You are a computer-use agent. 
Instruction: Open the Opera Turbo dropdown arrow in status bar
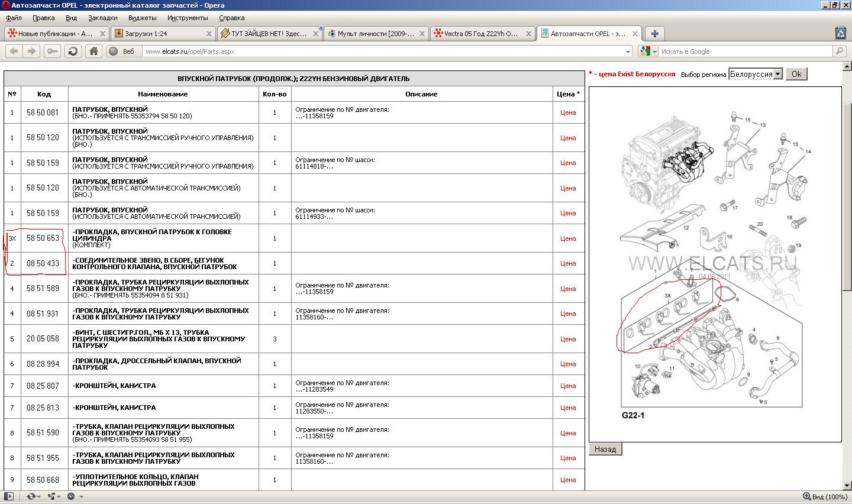tap(81, 496)
